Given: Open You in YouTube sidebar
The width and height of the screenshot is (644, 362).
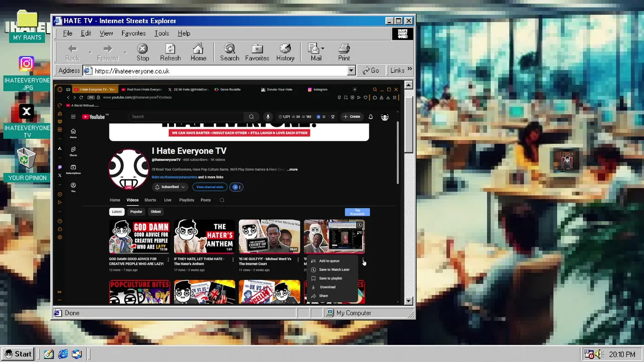Looking at the screenshot, I should [x=73, y=187].
